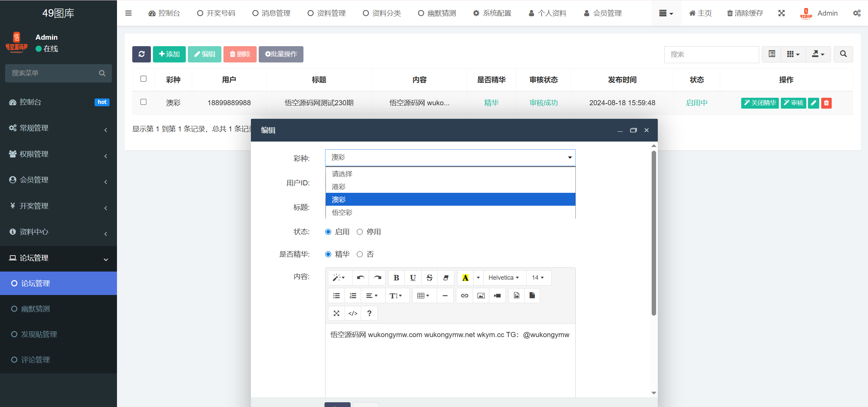Insert a link using the editor toolbar
The image size is (868, 407).
point(464,296)
